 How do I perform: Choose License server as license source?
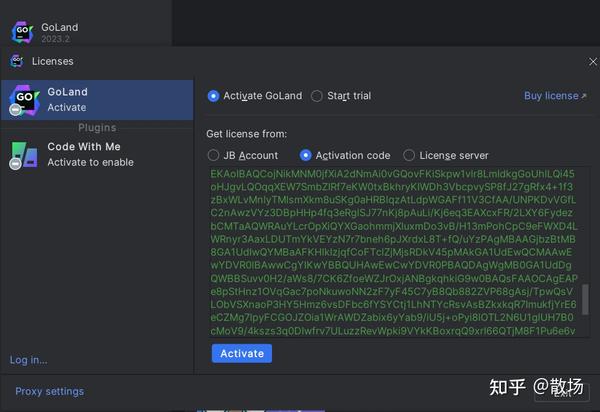[409, 155]
